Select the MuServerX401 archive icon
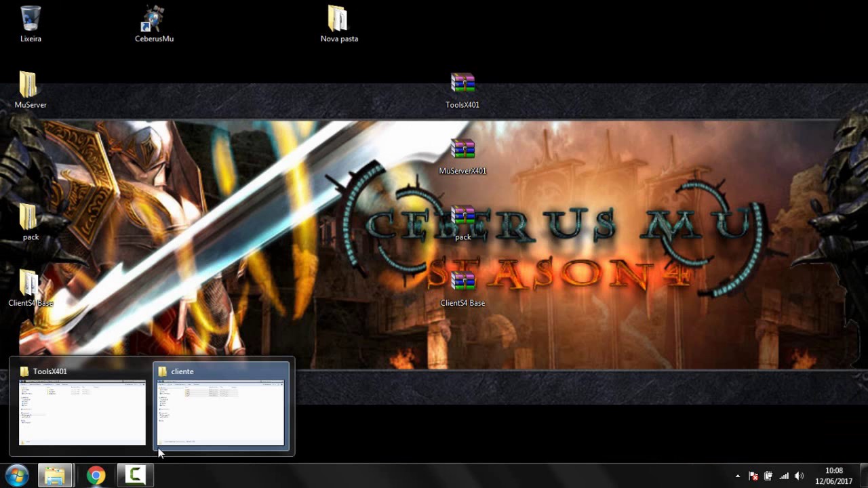The image size is (868, 488). click(x=462, y=156)
